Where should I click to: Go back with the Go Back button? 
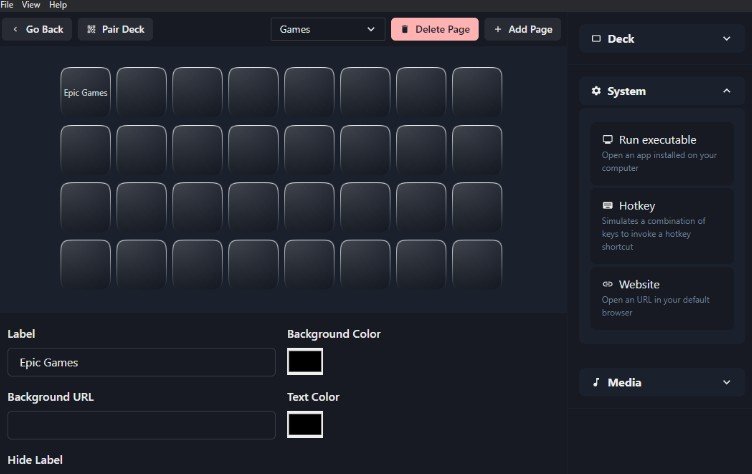(37, 29)
